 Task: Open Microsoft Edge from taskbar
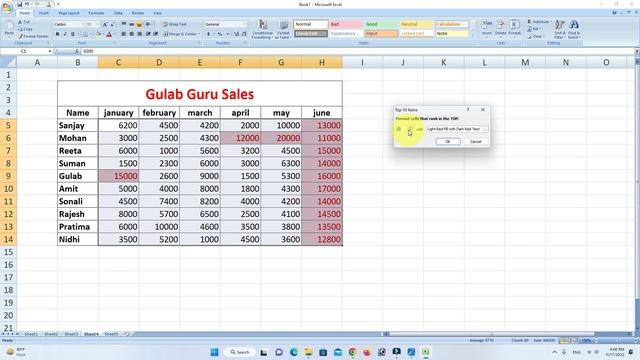pyautogui.click(x=293, y=352)
